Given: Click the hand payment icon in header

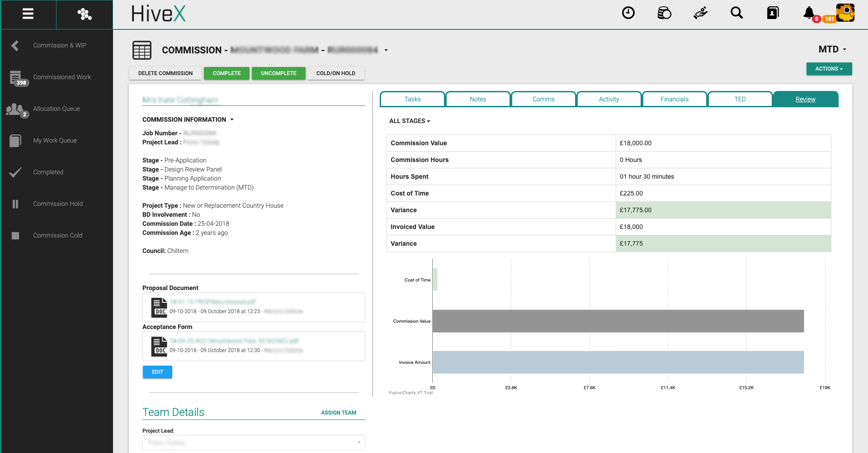Looking at the screenshot, I should (x=700, y=13).
